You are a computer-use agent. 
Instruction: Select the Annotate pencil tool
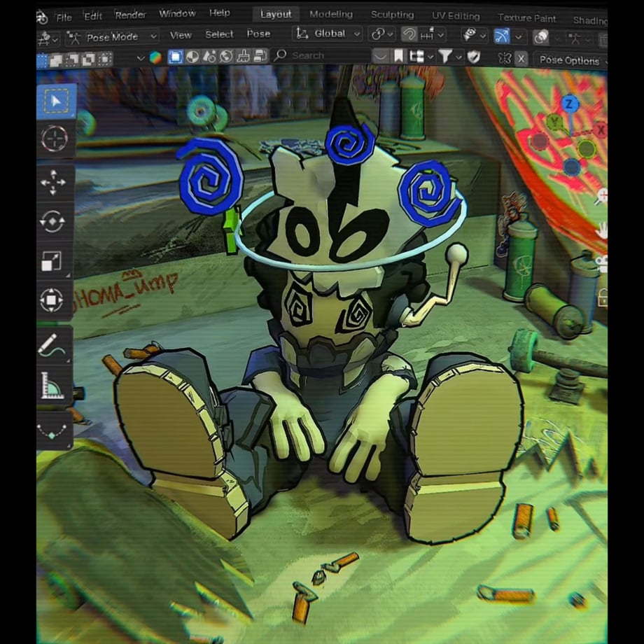(52, 346)
